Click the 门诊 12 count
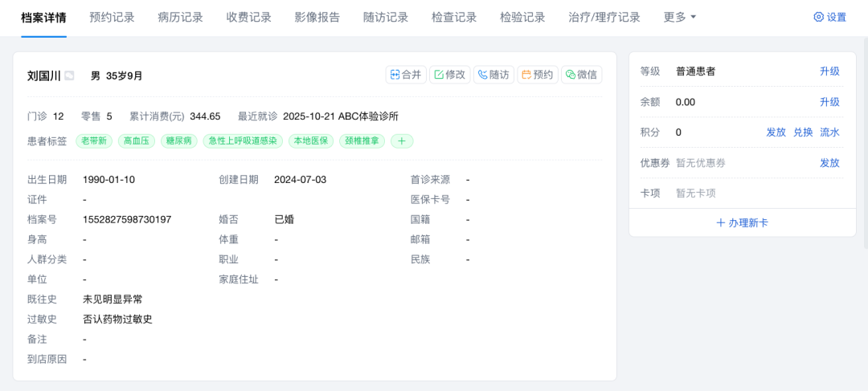The image size is (868, 391). click(x=45, y=116)
